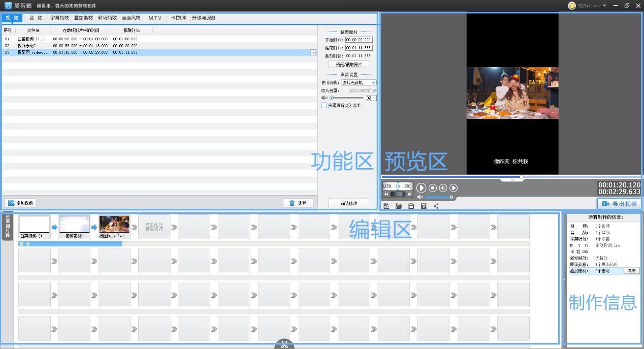
Task: Stop playback with the stop button
Action: (x=432, y=187)
